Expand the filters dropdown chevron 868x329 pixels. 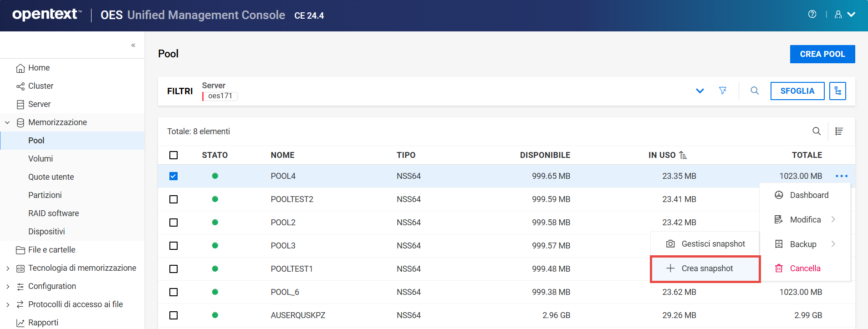[700, 91]
